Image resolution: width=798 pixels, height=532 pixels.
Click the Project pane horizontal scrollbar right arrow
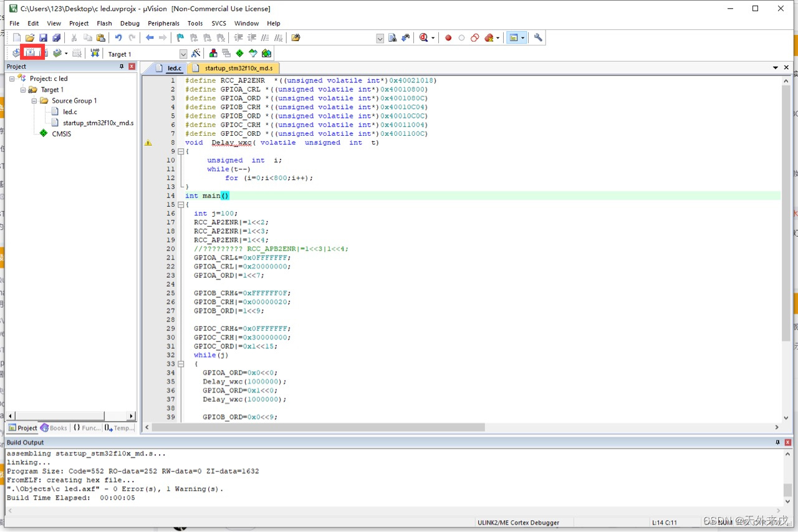pyautogui.click(x=132, y=416)
